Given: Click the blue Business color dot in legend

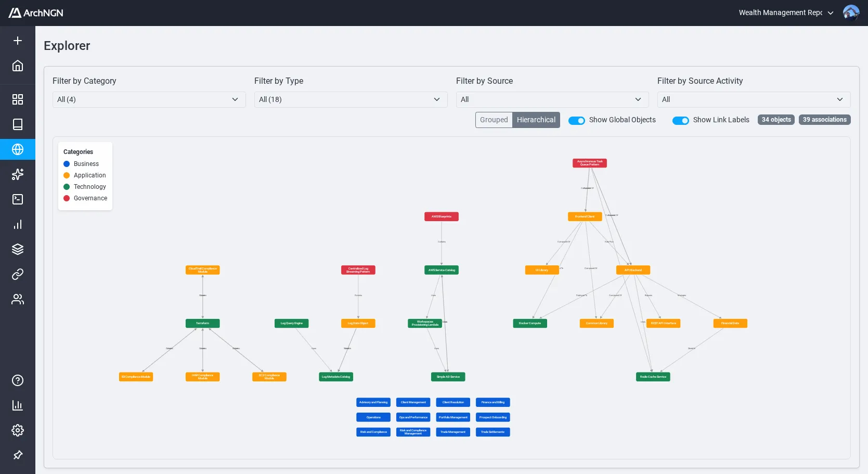Looking at the screenshot, I should coord(67,164).
